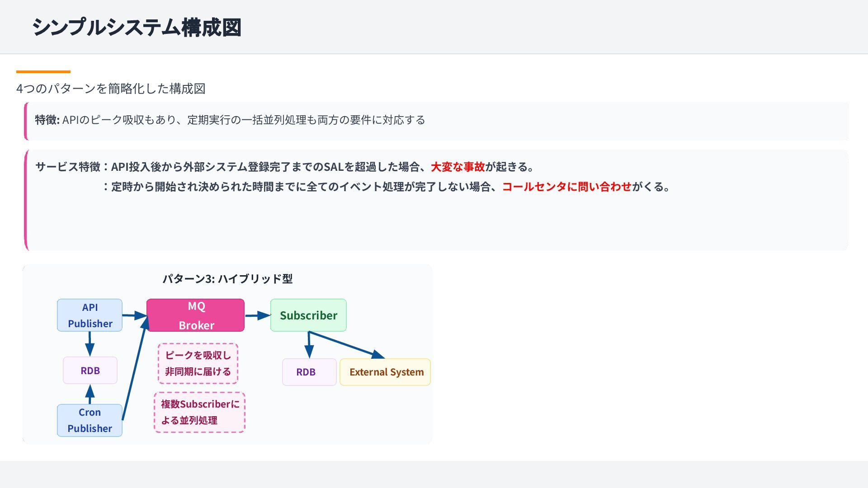
Task: Select the 4つのパターン subtitle text
Action: [111, 89]
